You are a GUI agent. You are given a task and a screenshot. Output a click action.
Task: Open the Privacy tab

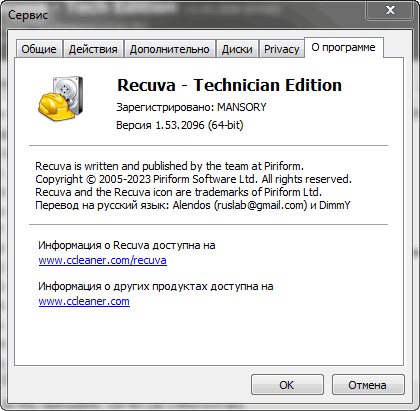pyautogui.click(x=282, y=49)
